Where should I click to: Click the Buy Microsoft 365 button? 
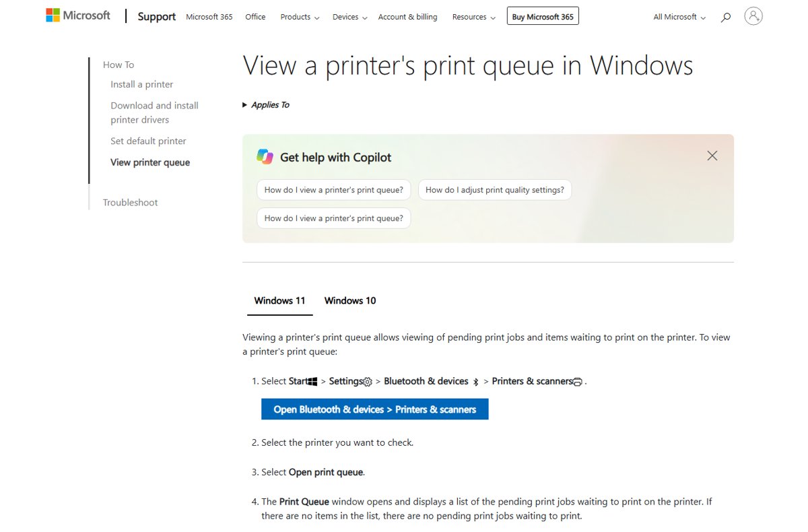(543, 16)
